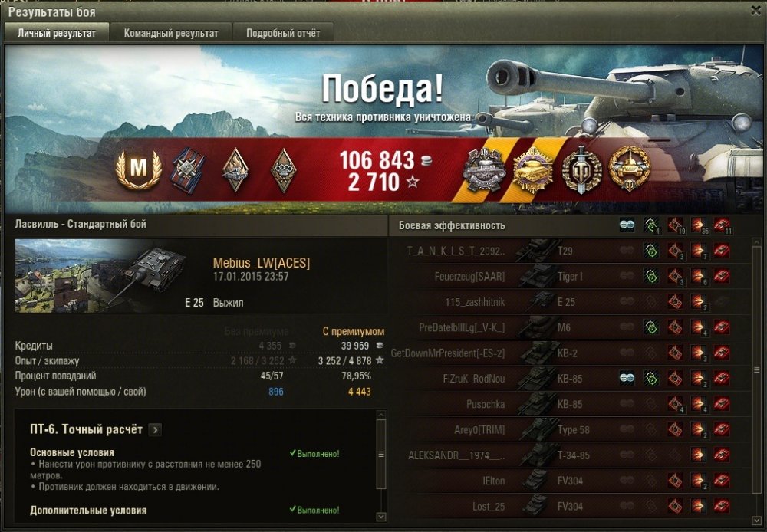Click the spotted icon in FiZruK_RodNou row
767x532 pixels.
click(x=627, y=379)
